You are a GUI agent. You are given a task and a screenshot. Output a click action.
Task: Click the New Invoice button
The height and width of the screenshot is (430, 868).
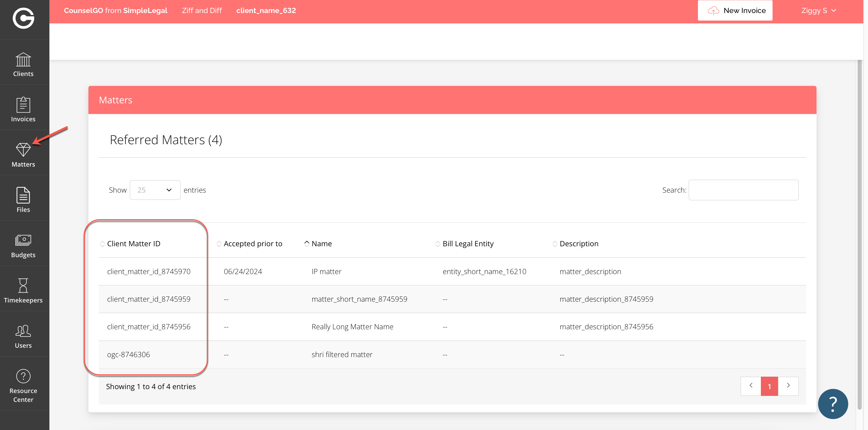coord(735,10)
